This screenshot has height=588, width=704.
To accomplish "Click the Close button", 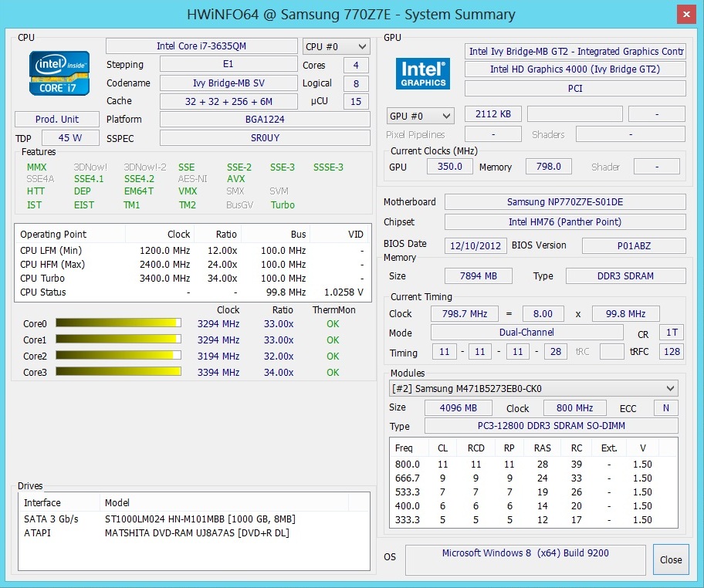I will [671, 559].
